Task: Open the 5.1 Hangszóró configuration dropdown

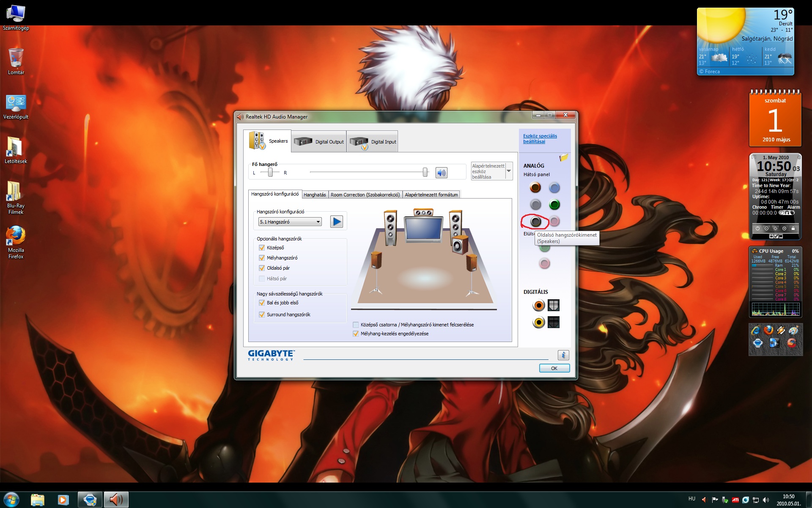Action: tap(290, 222)
